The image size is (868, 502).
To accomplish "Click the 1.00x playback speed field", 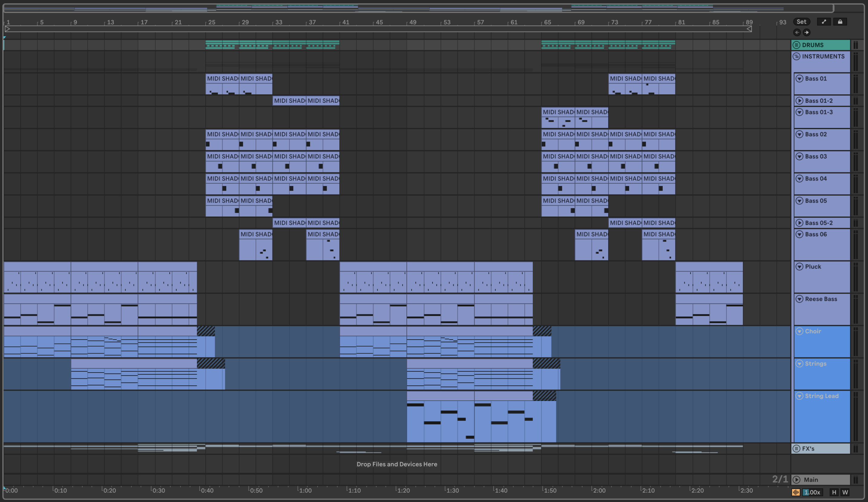I will pos(812,492).
